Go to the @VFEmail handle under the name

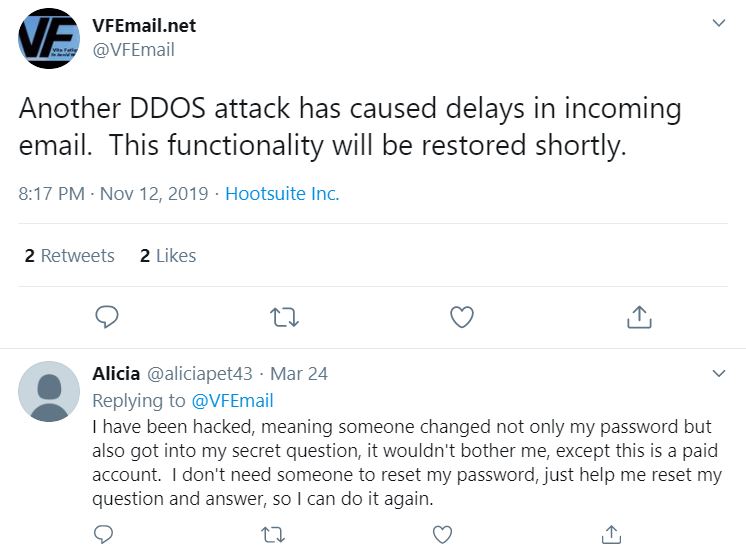pyautogui.click(x=134, y=49)
